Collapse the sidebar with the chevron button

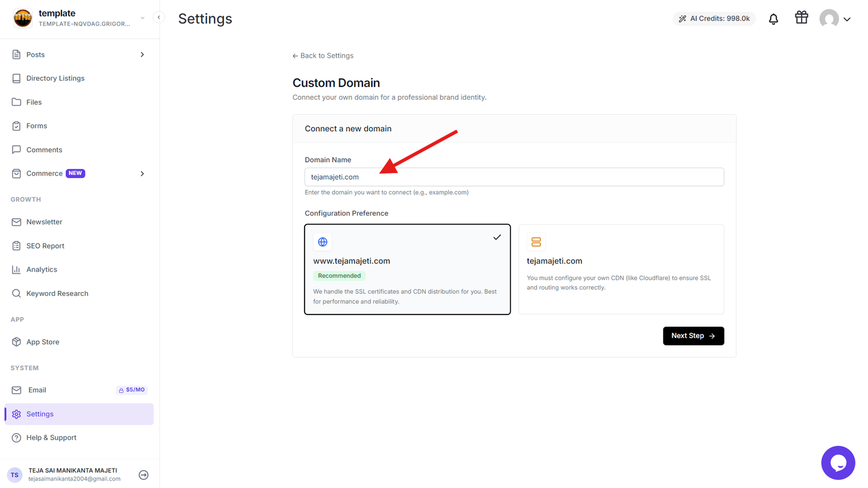[159, 17]
